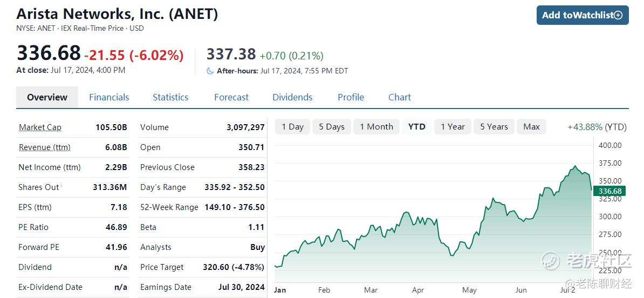Click the plus icon in Add to Watchlist
644x298 pixels.
click(x=618, y=15)
